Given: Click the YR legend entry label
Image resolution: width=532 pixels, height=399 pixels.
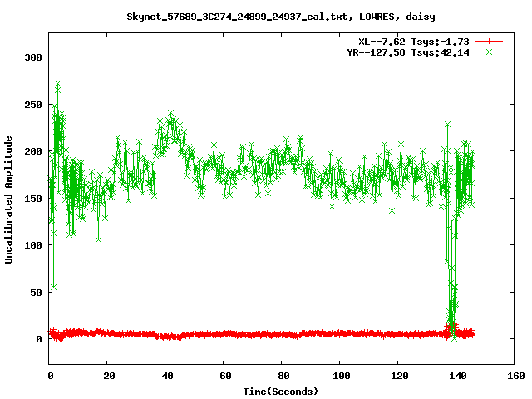Looking at the screenshot, I should [408, 52].
